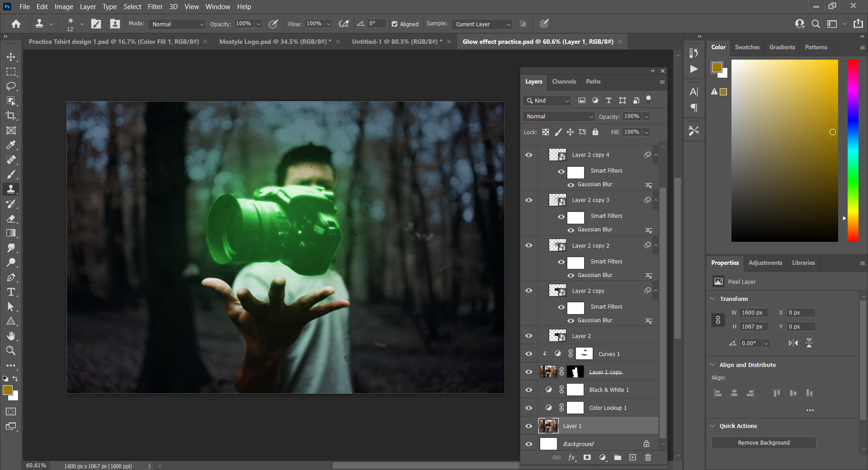Toggle the Aligned checkbox
The width and height of the screenshot is (868, 470).
click(x=395, y=24)
